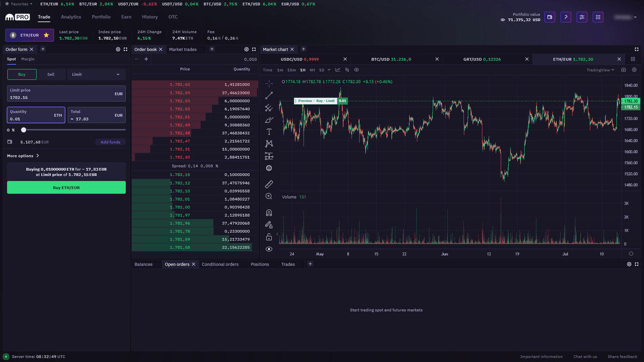Toggle chart toolbar eye icon

357,70
